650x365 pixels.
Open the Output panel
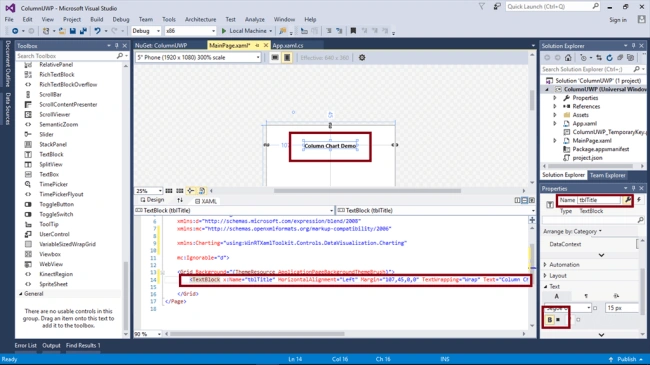tap(51, 346)
